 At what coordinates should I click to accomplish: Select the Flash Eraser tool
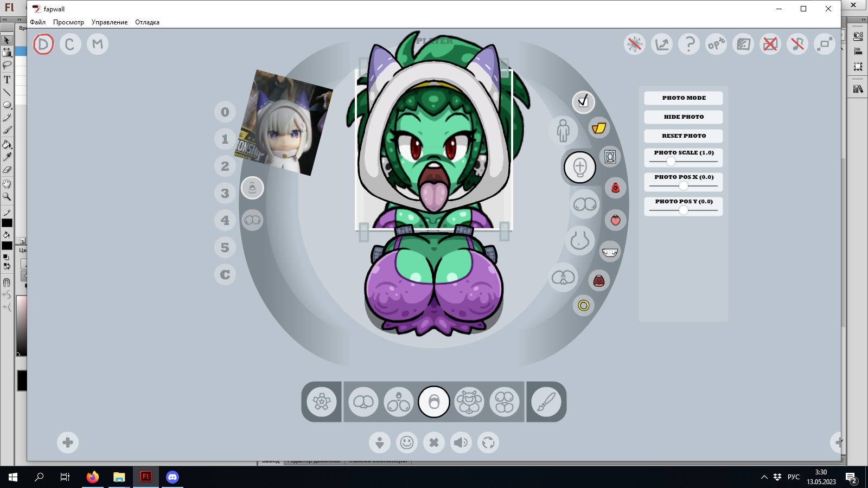[x=7, y=170]
